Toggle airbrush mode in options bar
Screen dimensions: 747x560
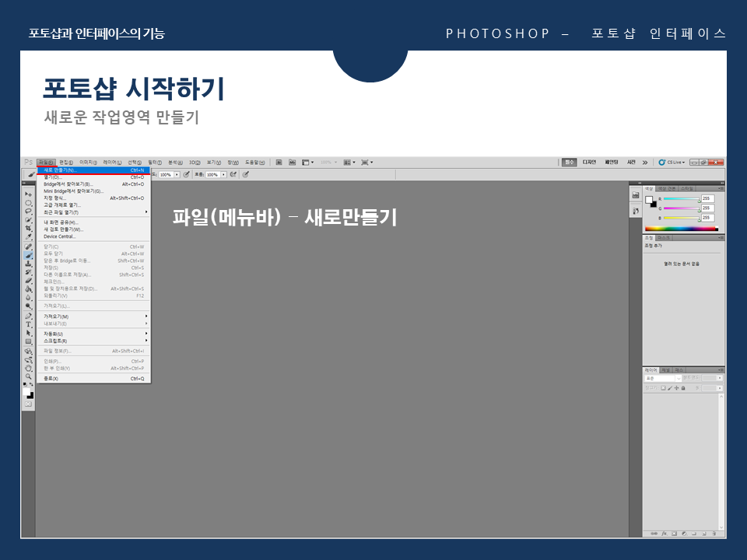233,174
